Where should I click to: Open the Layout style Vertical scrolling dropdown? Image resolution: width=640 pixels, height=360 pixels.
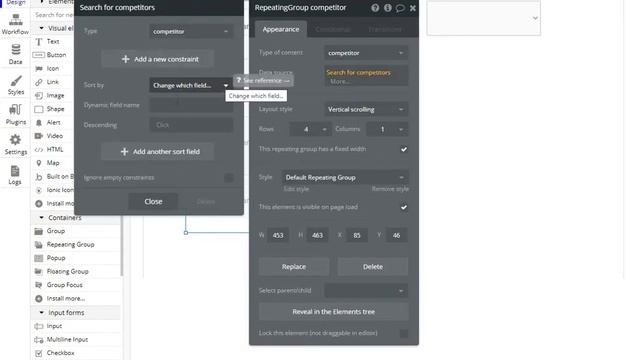(x=366, y=109)
